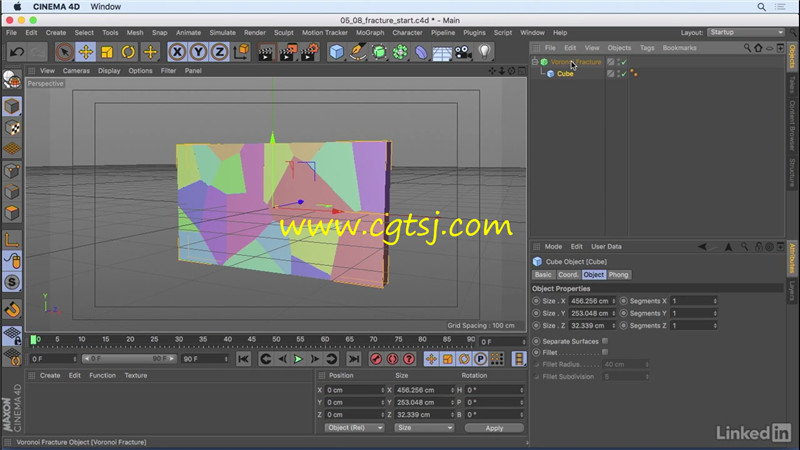Image resolution: width=800 pixels, height=450 pixels.
Task: Open the Attributes Mode menu
Action: point(553,246)
